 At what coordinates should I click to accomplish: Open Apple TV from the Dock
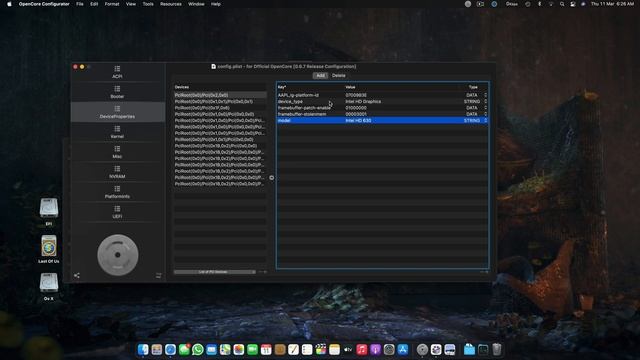coord(348,349)
